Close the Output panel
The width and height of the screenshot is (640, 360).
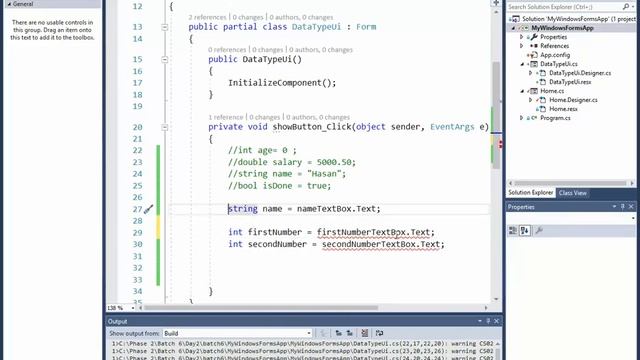tap(496, 321)
